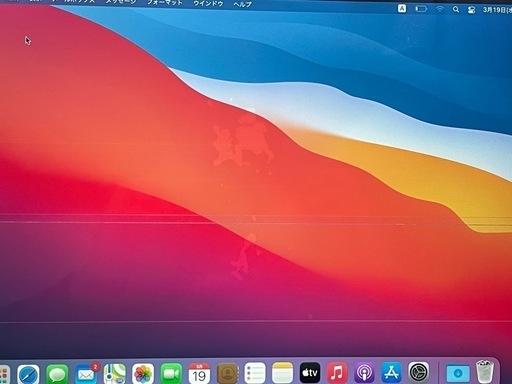Open the Contacts app
Image resolution: width=512 pixels, height=384 pixels.
coord(228,373)
